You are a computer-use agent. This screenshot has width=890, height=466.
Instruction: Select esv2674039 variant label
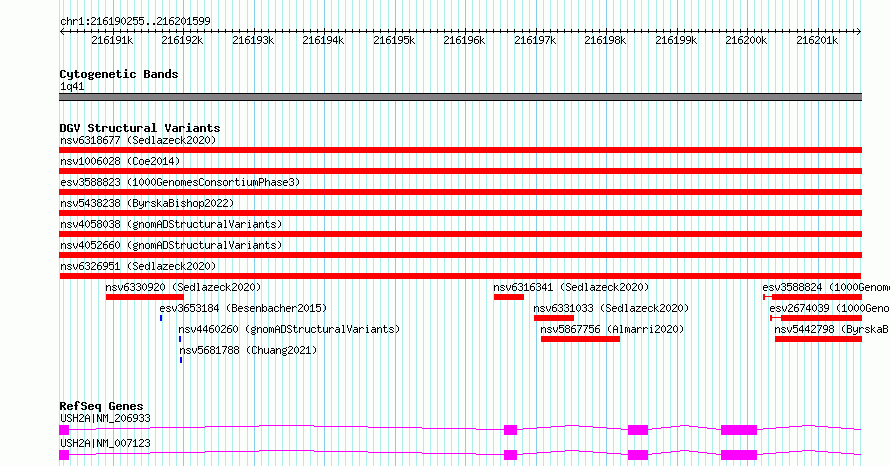829,308
